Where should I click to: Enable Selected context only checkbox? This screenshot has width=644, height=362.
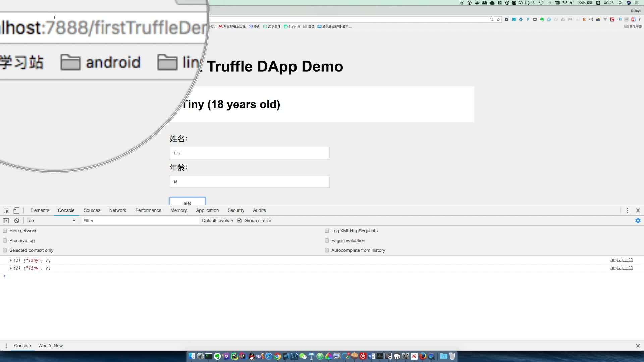(5, 250)
